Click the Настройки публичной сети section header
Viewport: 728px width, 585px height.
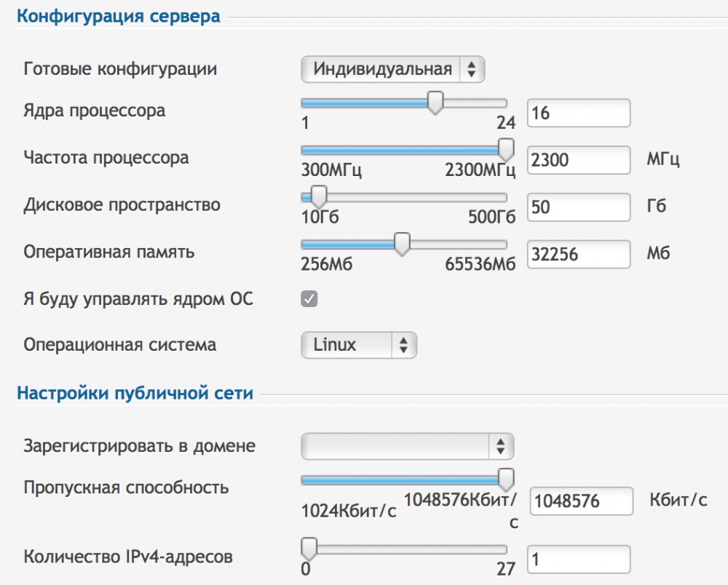tap(135, 394)
